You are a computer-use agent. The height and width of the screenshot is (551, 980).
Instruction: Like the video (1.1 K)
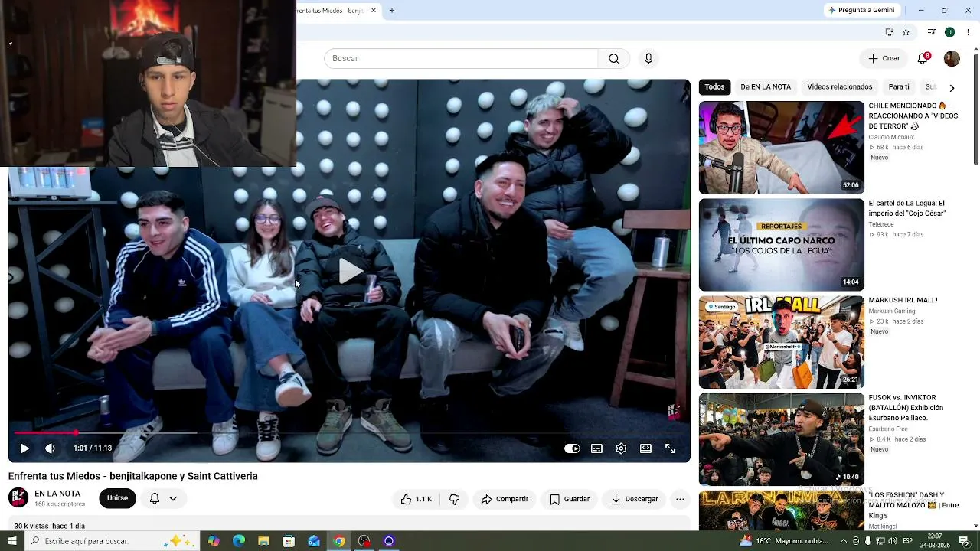[416, 499]
